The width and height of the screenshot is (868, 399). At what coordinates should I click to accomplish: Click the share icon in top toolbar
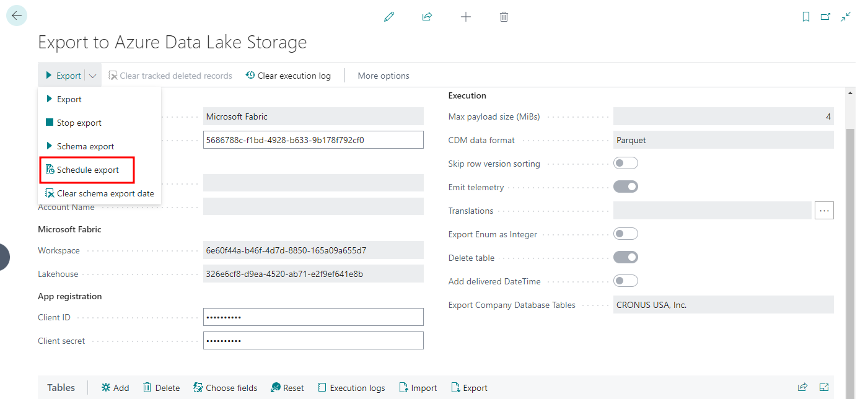(x=427, y=17)
